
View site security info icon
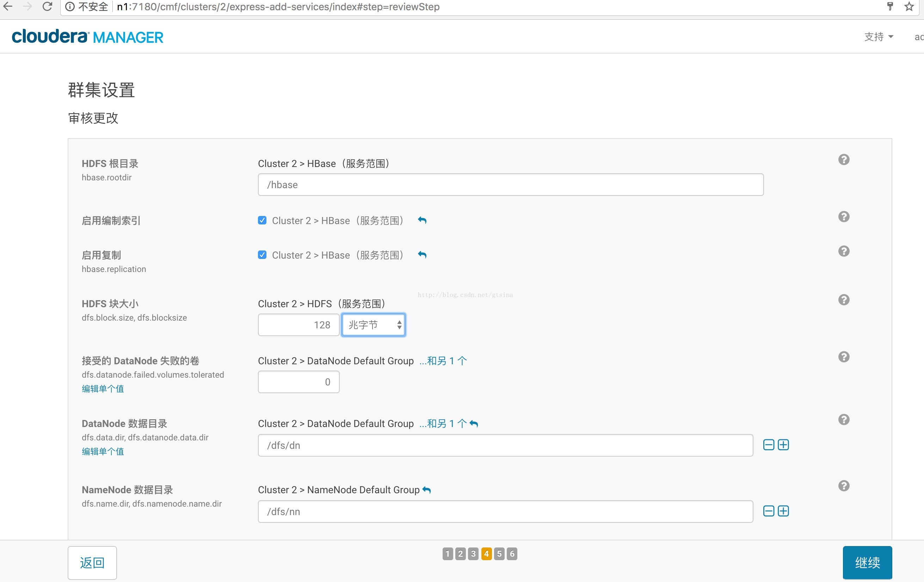pyautogui.click(x=70, y=7)
